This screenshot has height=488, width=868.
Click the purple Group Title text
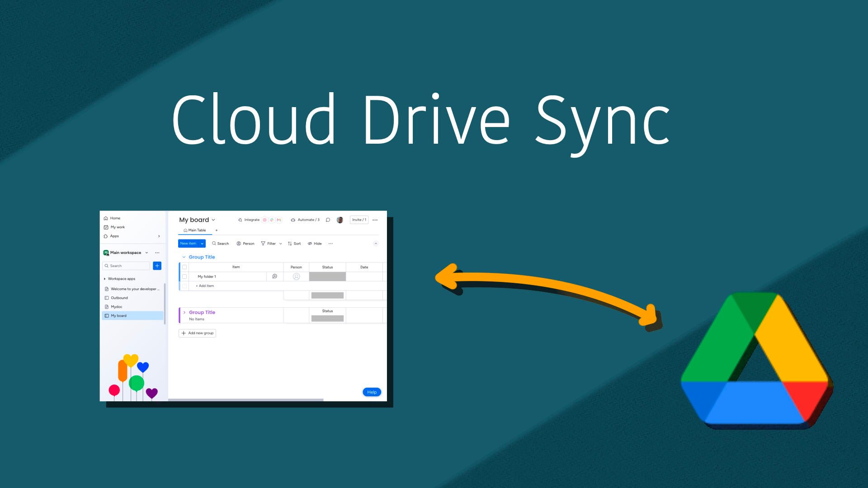202,313
